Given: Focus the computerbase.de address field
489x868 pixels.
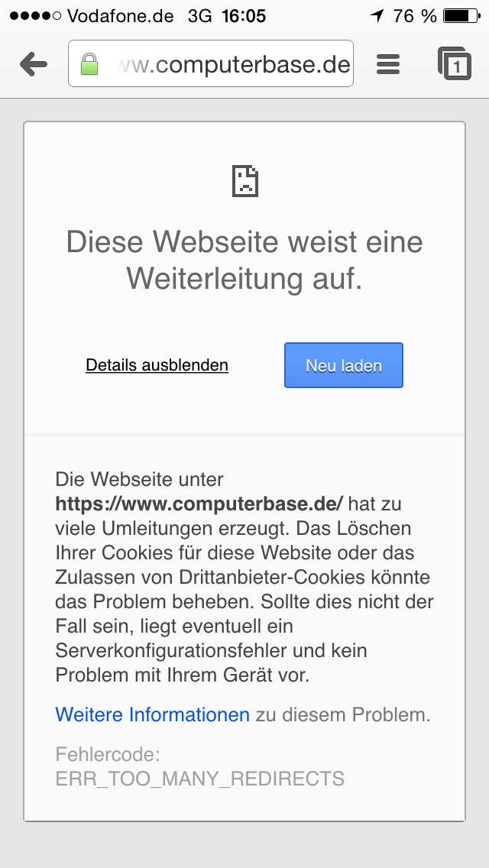Looking at the screenshot, I should 210,63.
